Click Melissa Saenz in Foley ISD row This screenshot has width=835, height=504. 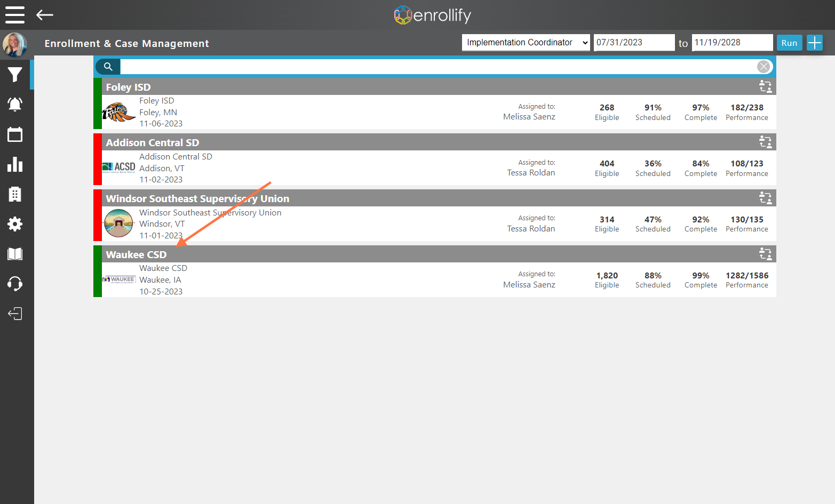tap(529, 117)
